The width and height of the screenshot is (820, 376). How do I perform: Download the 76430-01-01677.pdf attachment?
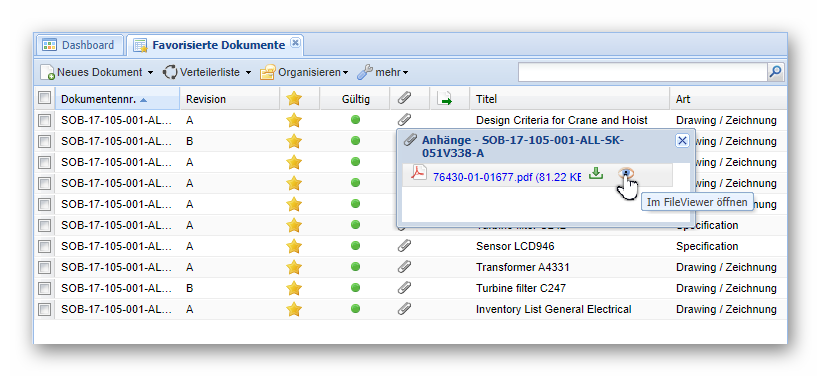coord(596,173)
